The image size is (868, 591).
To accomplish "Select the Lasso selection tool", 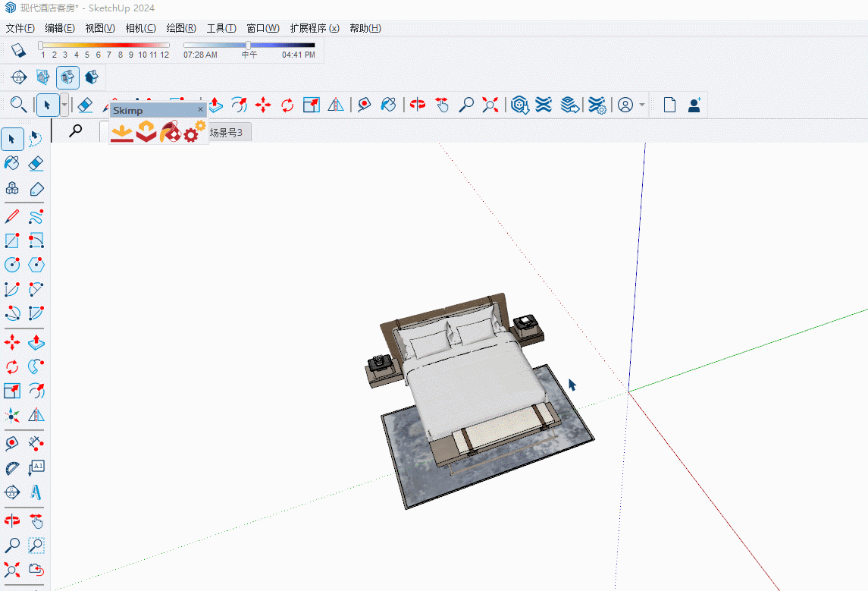I will [36, 139].
